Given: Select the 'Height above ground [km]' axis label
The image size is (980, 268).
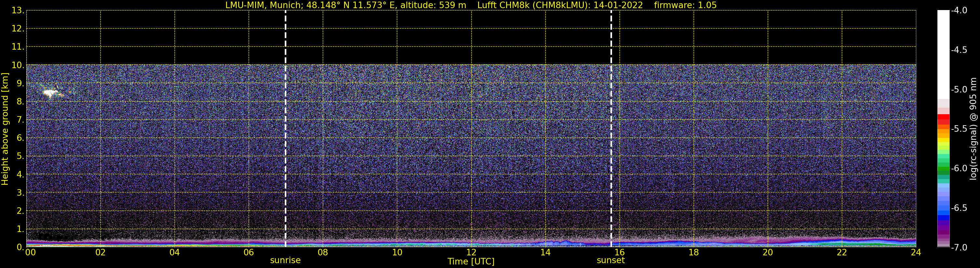Looking at the screenshot, I should pyautogui.click(x=5, y=129).
